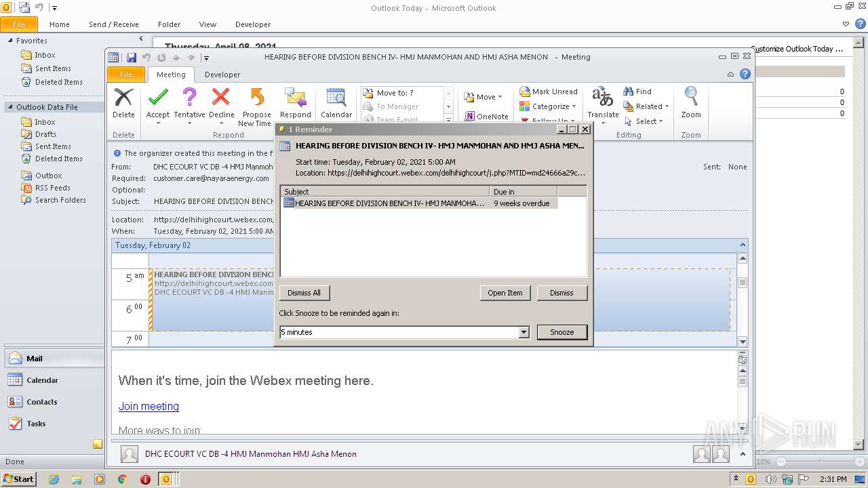
Task: Open Folder tab in main window
Action: (169, 24)
